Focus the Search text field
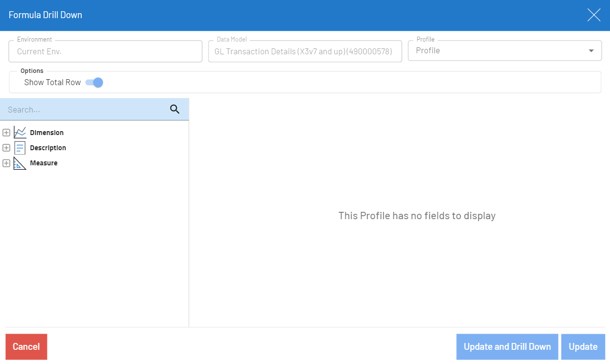Image resolution: width=610 pixels, height=364 pixels. tap(83, 110)
